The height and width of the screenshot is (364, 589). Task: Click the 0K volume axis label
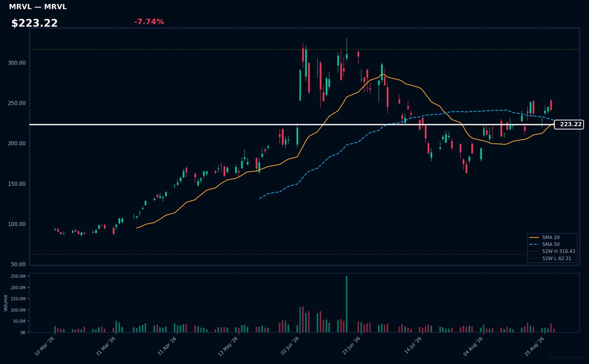point(23,333)
